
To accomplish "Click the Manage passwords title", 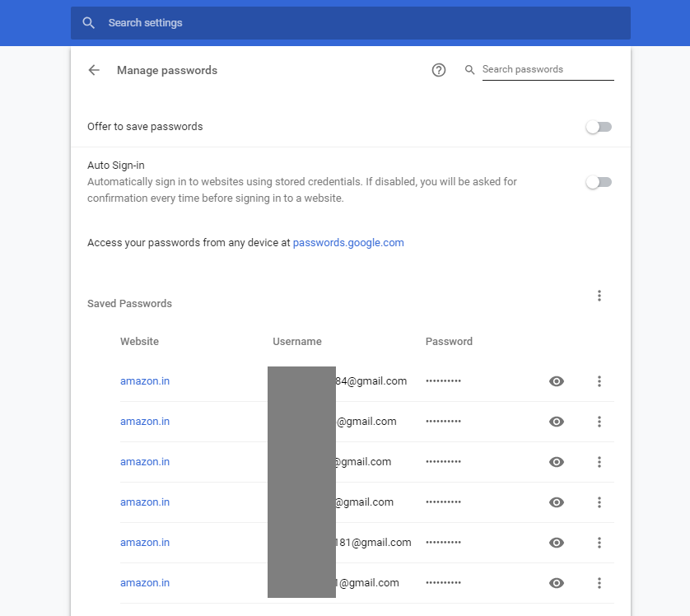I will pos(167,70).
